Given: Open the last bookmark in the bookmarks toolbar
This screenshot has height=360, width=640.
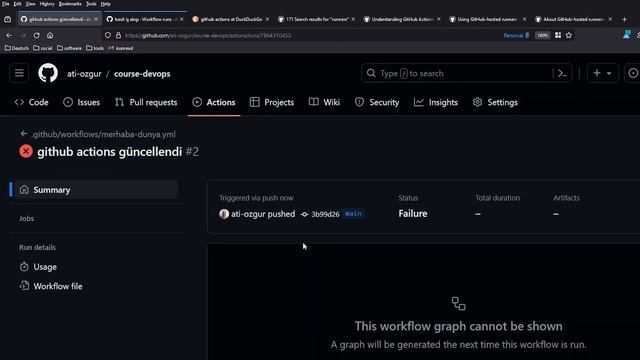Looking at the screenshot, I should [120, 48].
